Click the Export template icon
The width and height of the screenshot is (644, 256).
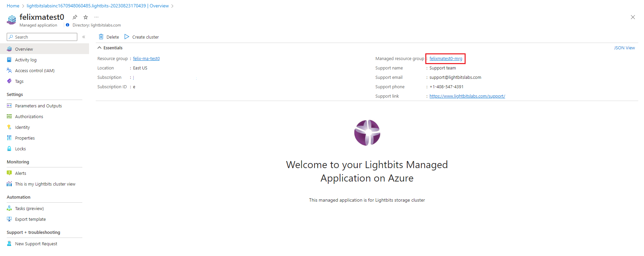(x=9, y=219)
